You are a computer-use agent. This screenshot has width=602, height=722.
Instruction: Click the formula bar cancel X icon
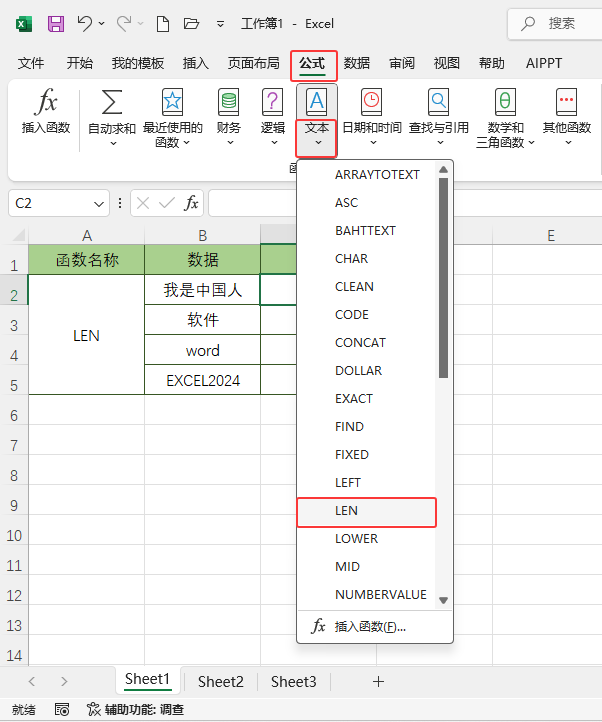[x=143, y=203]
